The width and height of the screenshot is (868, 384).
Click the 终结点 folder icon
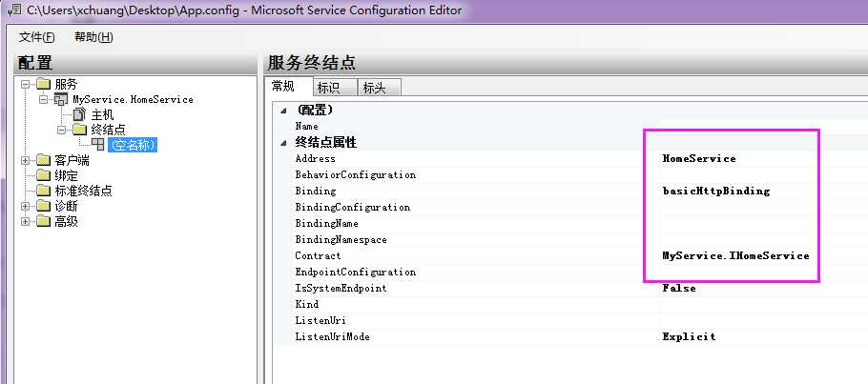click(79, 130)
